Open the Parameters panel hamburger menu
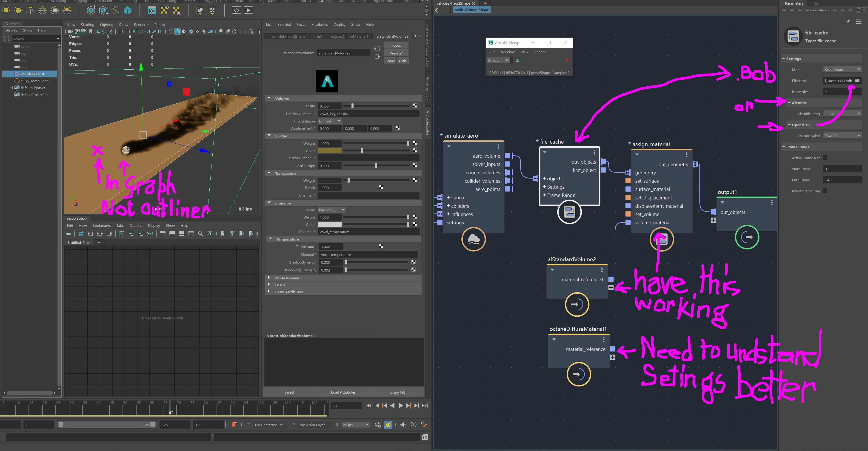 [x=859, y=22]
